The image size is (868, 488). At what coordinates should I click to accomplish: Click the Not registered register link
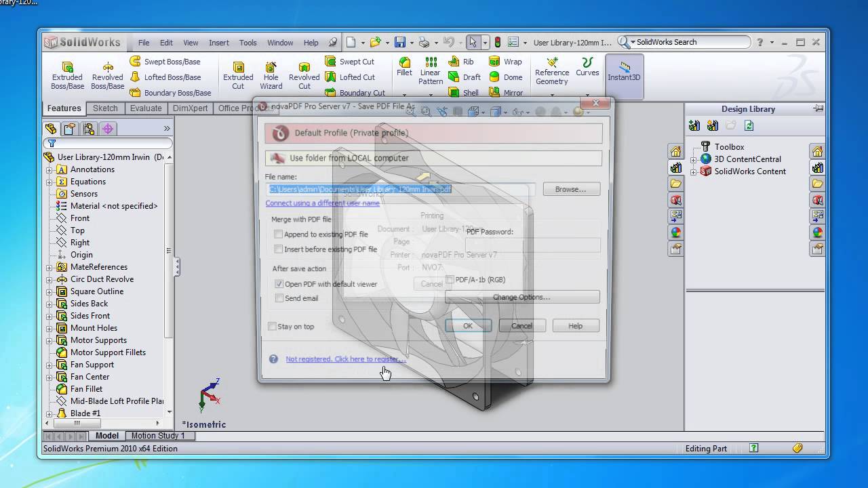coord(346,359)
